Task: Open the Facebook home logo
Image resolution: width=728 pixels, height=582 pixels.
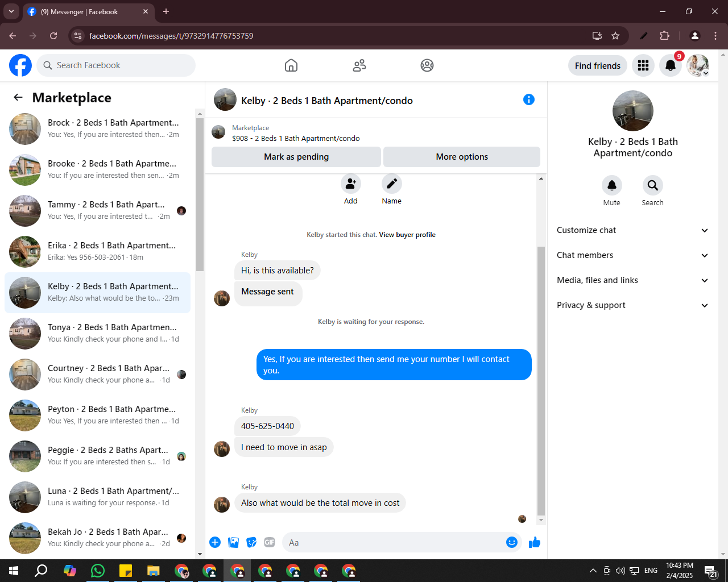Action: click(20, 65)
